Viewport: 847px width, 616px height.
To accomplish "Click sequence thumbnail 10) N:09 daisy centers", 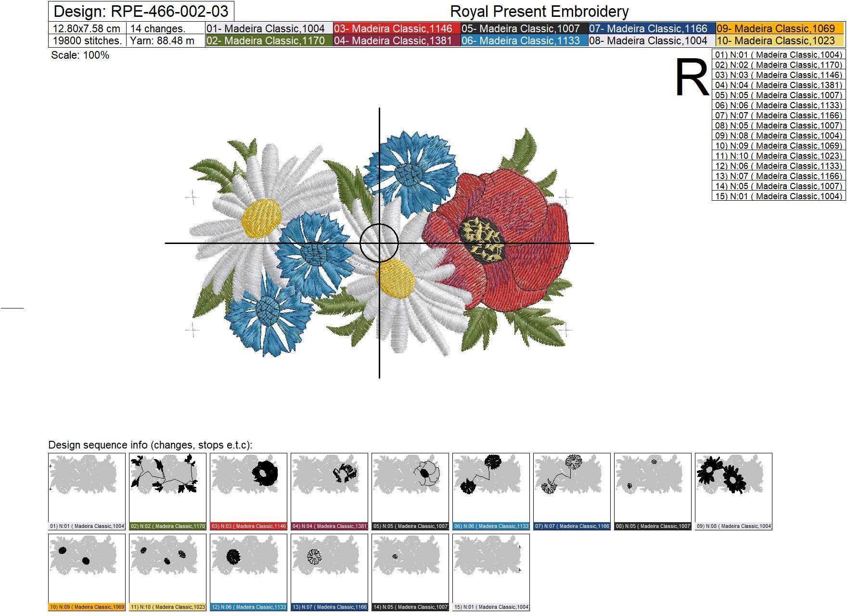I will coord(87,572).
